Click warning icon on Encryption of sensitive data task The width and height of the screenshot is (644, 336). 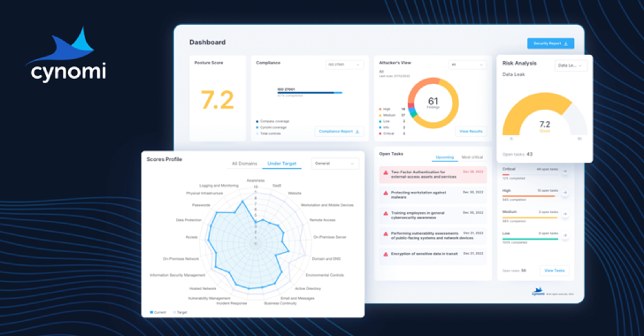[x=386, y=254]
